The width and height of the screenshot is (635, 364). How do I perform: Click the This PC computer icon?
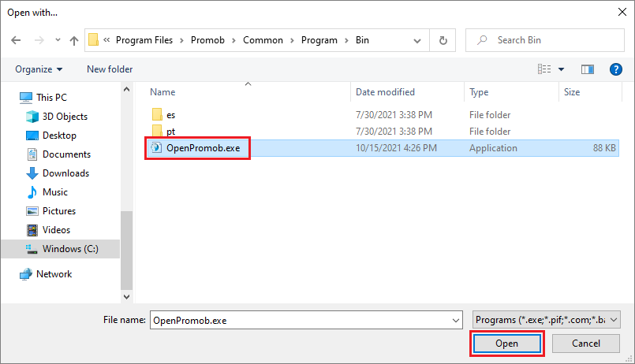point(26,98)
